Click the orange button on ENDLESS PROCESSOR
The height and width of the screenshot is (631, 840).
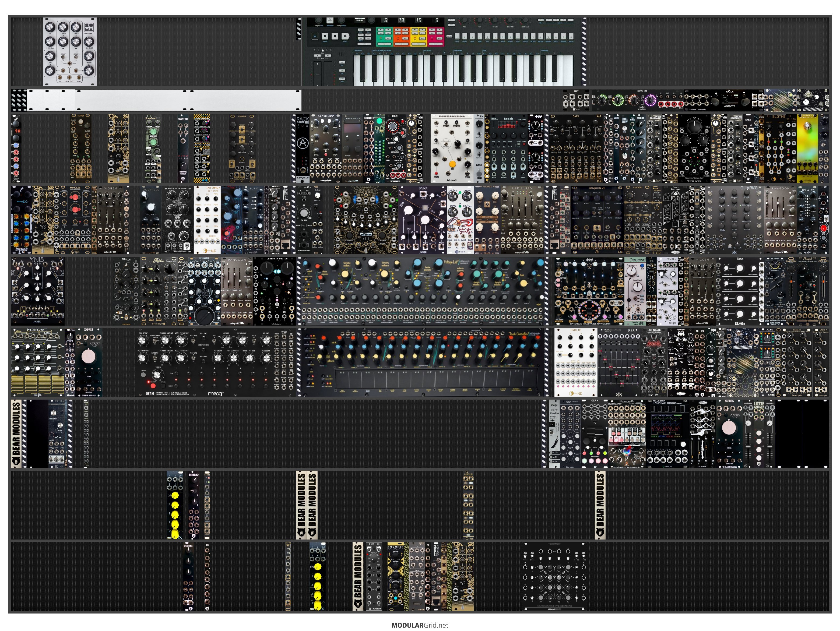[x=452, y=164]
